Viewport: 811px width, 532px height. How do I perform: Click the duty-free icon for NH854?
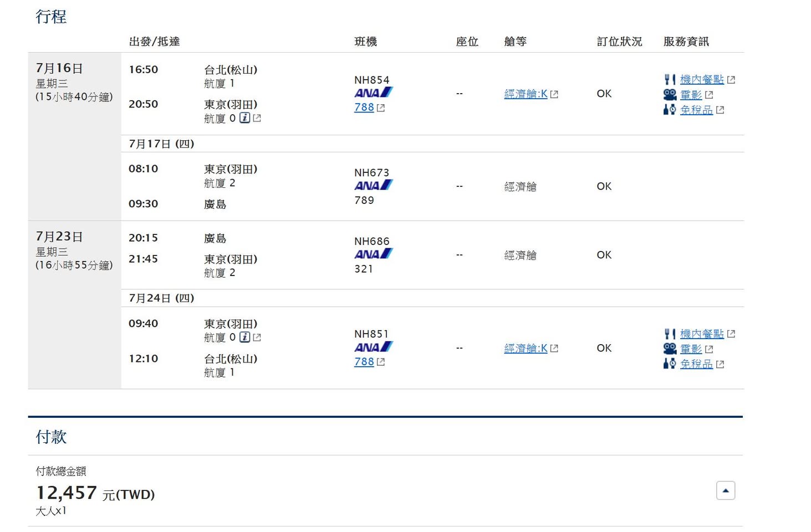[670, 110]
